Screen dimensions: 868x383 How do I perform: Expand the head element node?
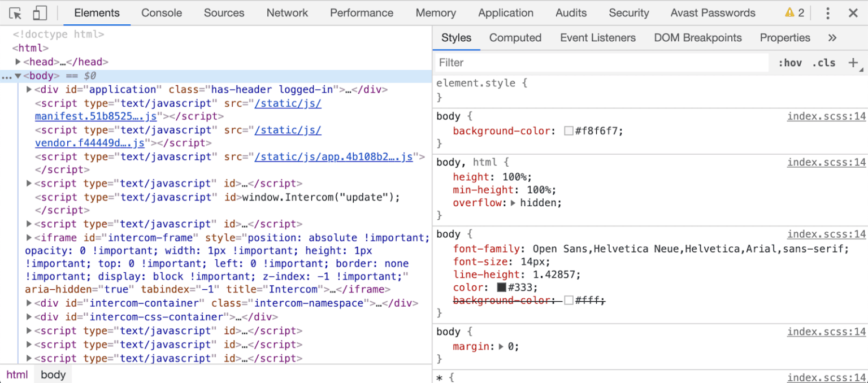coord(18,62)
